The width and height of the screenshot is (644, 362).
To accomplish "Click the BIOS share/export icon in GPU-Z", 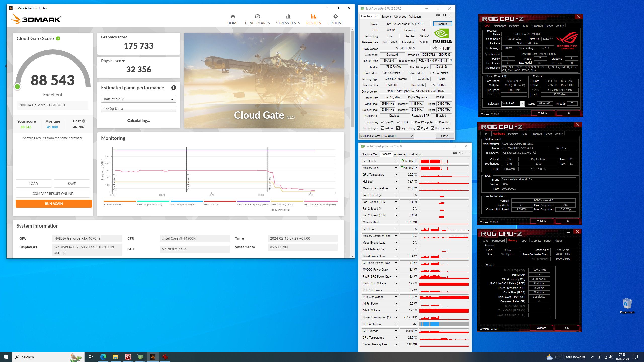I will (x=434, y=48).
